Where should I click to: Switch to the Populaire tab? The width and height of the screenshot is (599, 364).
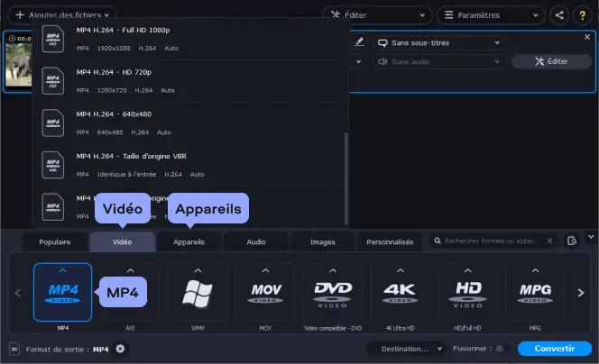(x=55, y=241)
